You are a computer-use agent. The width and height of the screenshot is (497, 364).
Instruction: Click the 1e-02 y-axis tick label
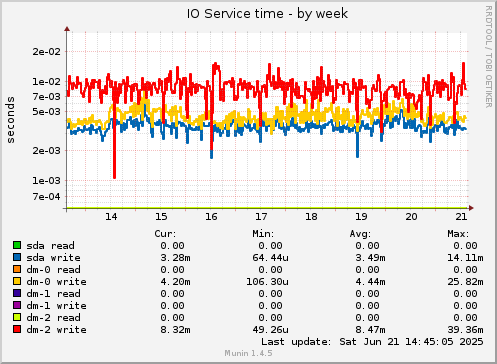[47, 81]
